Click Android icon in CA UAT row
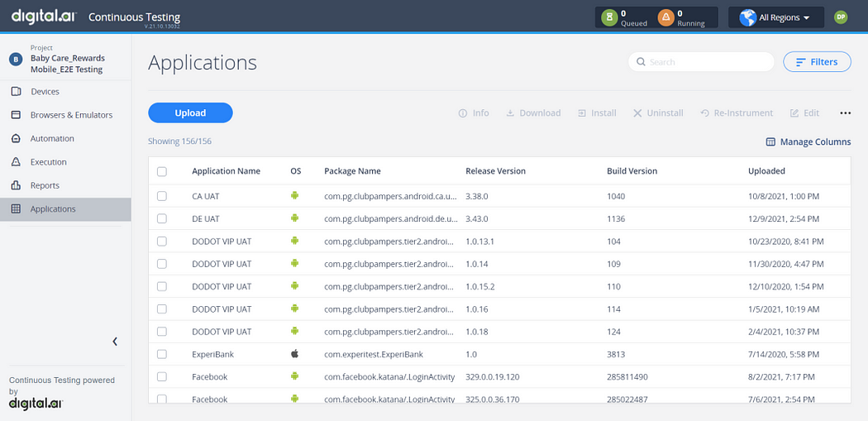The width and height of the screenshot is (868, 421). pos(294,195)
